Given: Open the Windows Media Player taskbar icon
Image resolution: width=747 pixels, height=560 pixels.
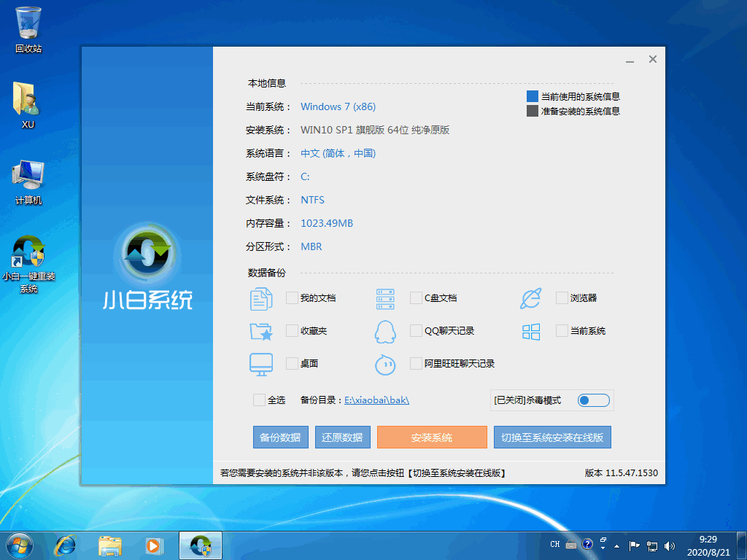Looking at the screenshot, I should [x=154, y=545].
